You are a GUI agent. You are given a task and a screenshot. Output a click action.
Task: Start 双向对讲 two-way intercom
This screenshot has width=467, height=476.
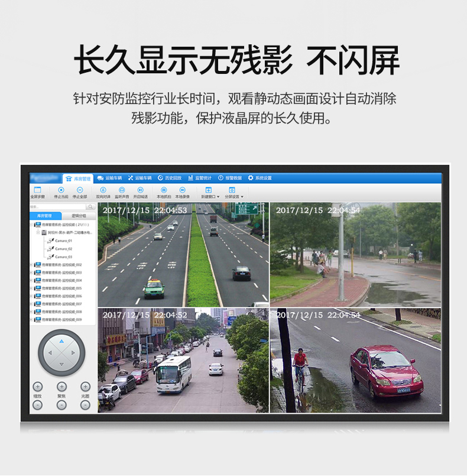[x=103, y=190]
